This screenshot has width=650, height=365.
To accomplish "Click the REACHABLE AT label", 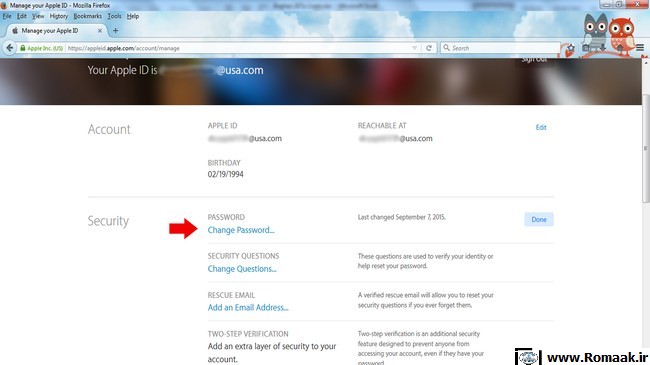I will [x=382, y=125].
